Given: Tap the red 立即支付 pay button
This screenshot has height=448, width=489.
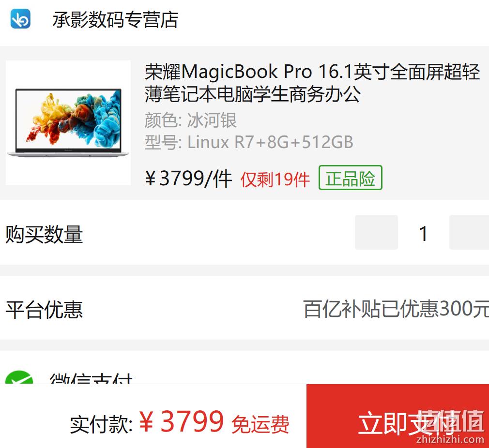Looking at the screenshot, I should pyautogui.click(x=397, y=416).
